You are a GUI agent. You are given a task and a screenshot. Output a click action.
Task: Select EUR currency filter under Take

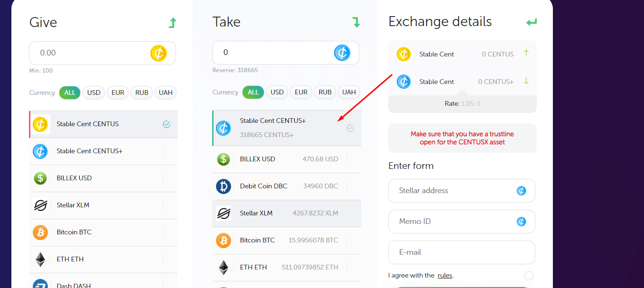coord(301,92)
